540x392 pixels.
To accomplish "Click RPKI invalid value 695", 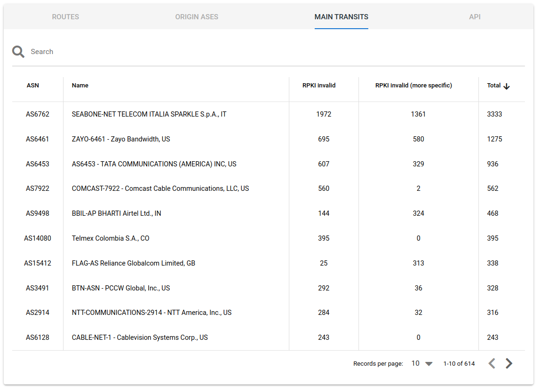I will 324,139.
